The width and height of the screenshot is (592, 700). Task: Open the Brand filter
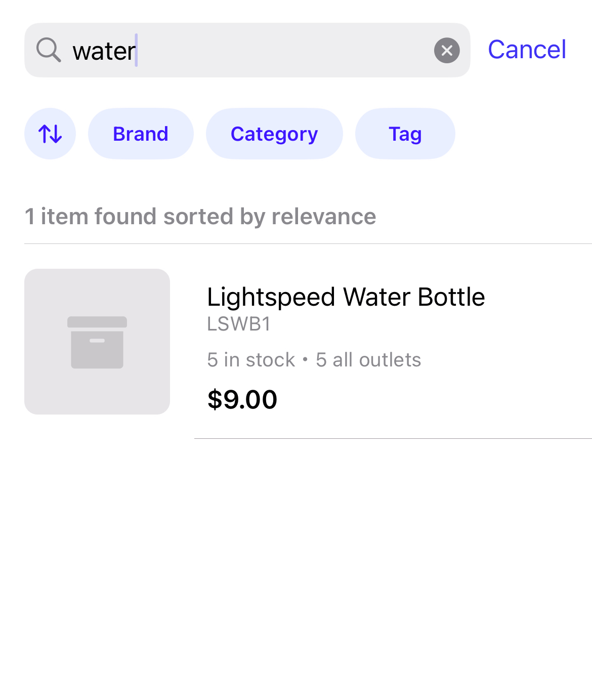[141, 134]
